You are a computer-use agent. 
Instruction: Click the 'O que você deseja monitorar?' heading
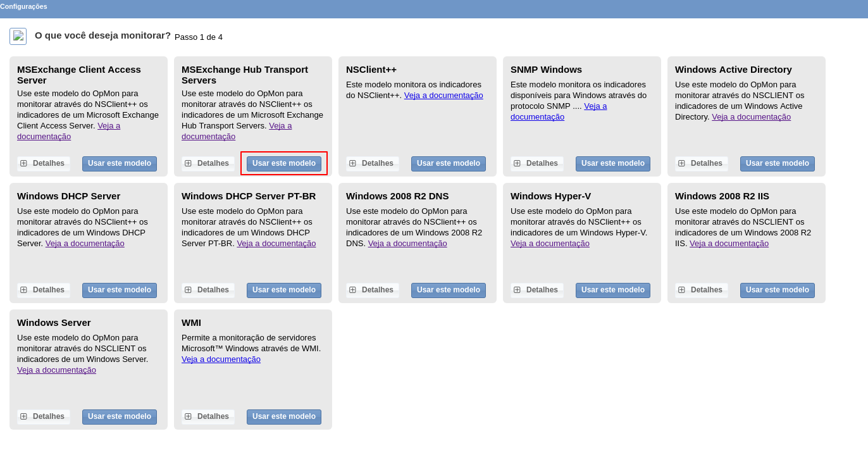(x=102, y=35)
